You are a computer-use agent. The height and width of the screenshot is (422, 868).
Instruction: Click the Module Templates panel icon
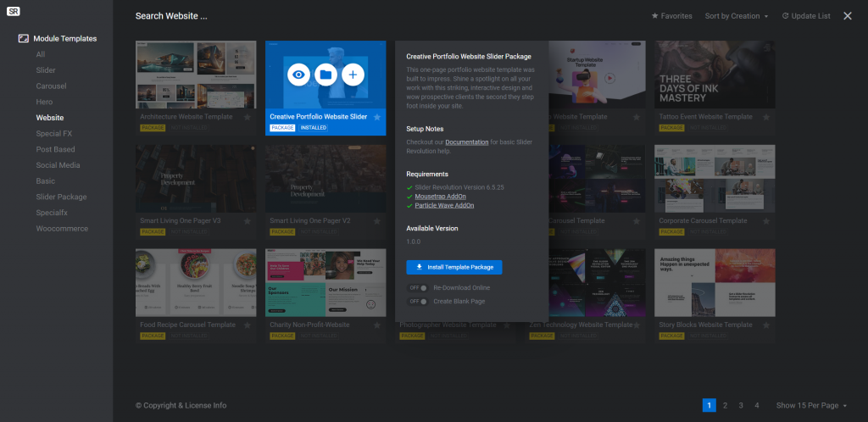pos(23,38)
